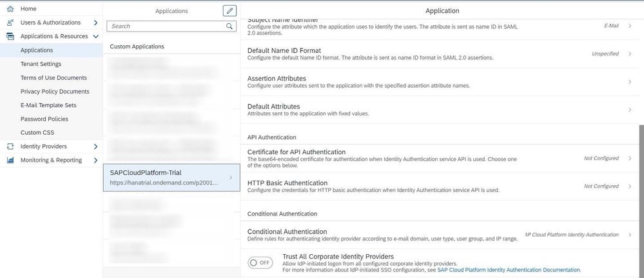Open Certificate for API Authentication chevron
This screenshot has width=644, height=278.
tap(630, 158)
